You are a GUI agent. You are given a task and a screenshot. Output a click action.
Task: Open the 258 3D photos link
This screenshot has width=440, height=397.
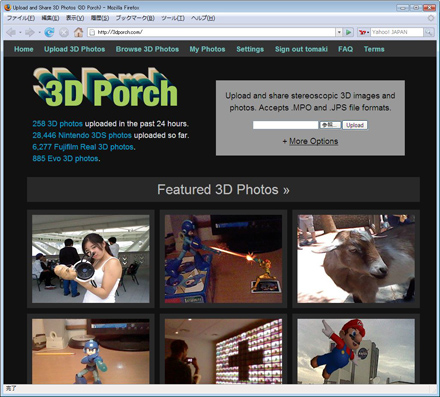pos(57,124)
